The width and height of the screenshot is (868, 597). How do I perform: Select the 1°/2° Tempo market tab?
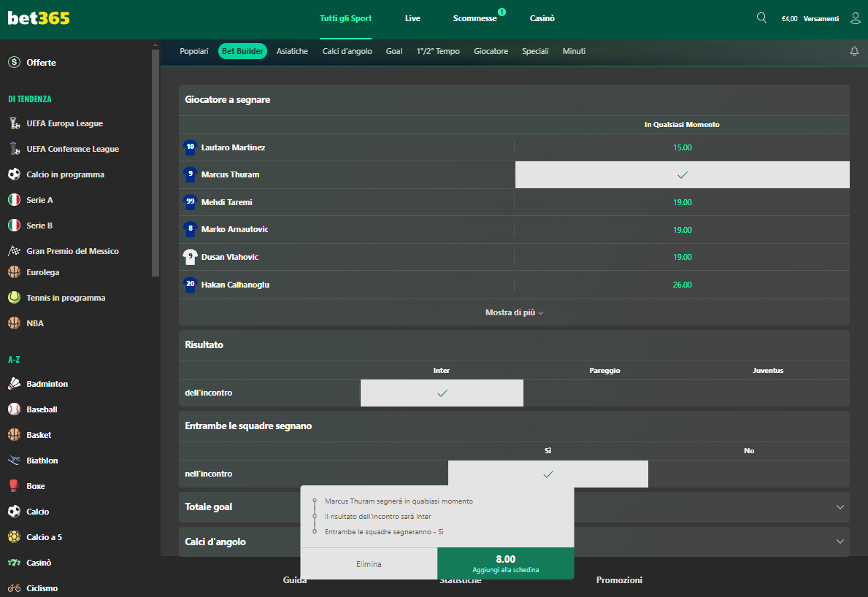(438, 51)
